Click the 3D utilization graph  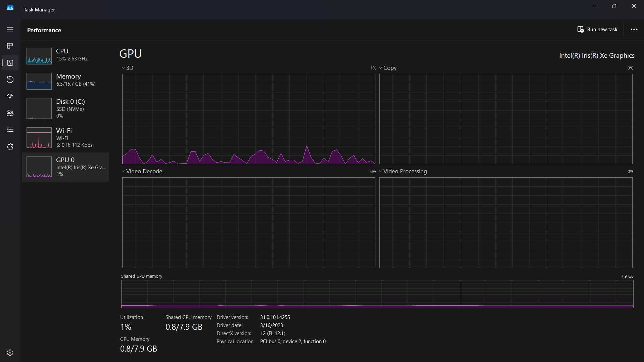tap(248, 119)
